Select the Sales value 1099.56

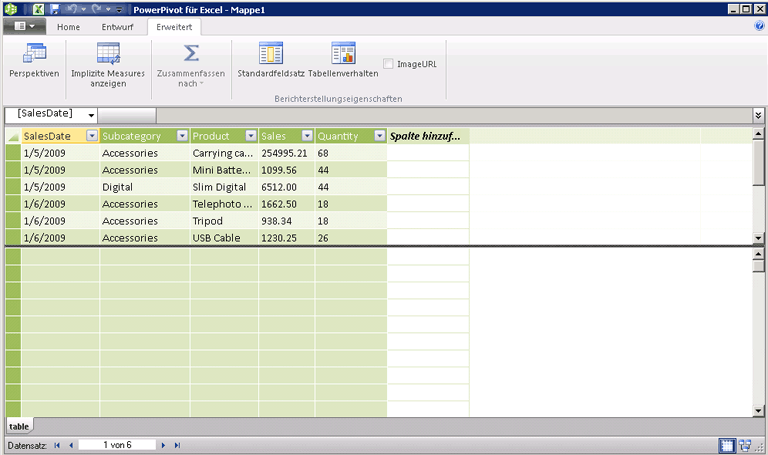(287, 170)
